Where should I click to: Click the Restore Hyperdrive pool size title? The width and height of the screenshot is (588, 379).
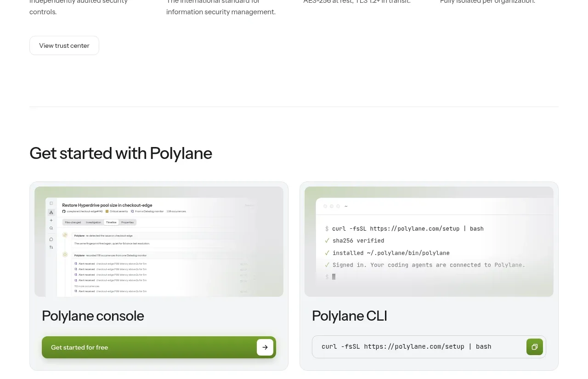(107, 205)
